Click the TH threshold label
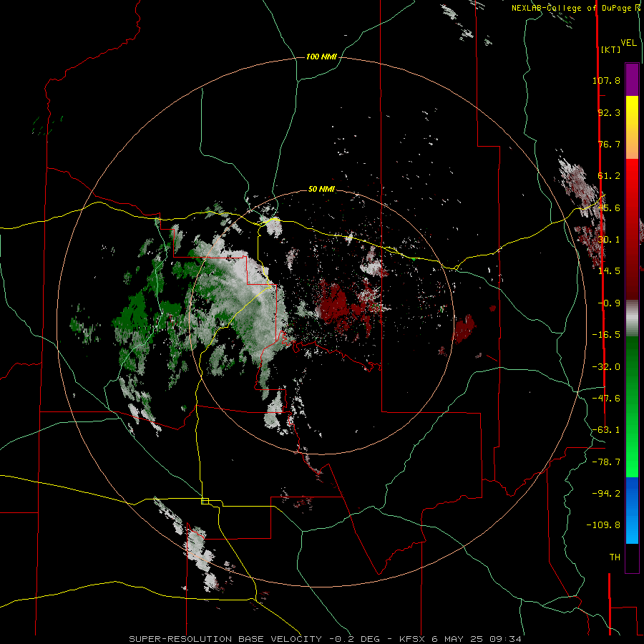The height and width of the screenshot is (644, 644). point(615,557)
